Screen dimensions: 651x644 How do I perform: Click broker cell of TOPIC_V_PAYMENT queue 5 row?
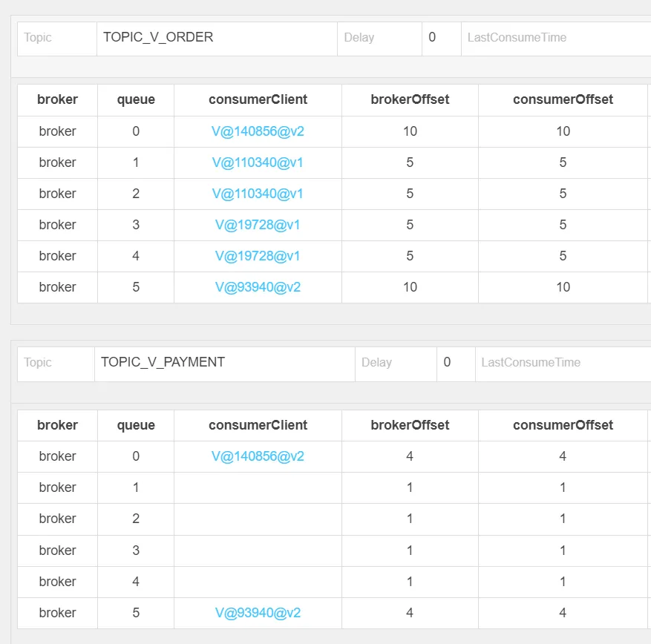(x=57, y=613)
